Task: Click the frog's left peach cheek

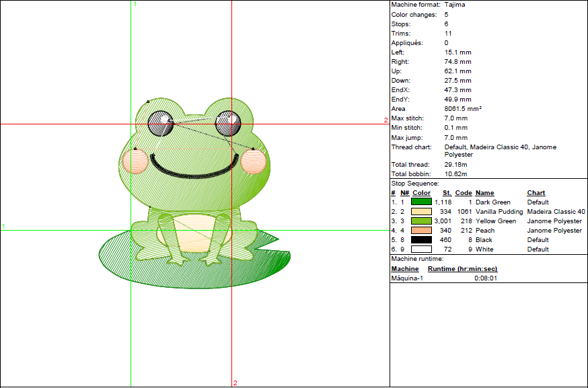Action: click(135, 161)
